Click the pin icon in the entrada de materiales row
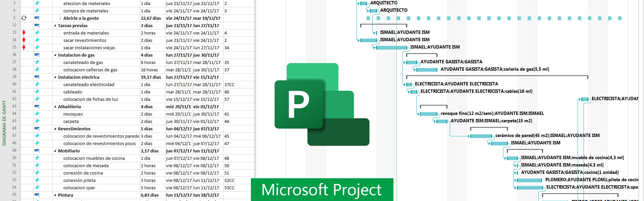 click(x=37, y=33)
